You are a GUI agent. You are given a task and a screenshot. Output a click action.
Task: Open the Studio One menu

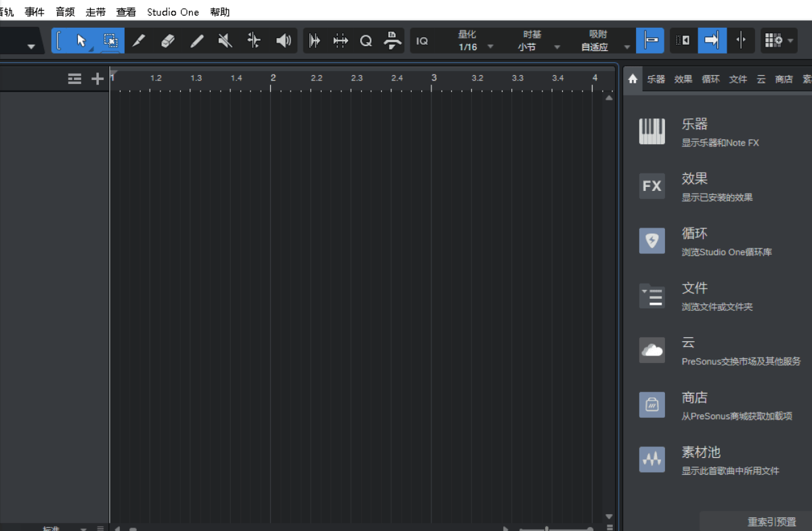(173, 12)
